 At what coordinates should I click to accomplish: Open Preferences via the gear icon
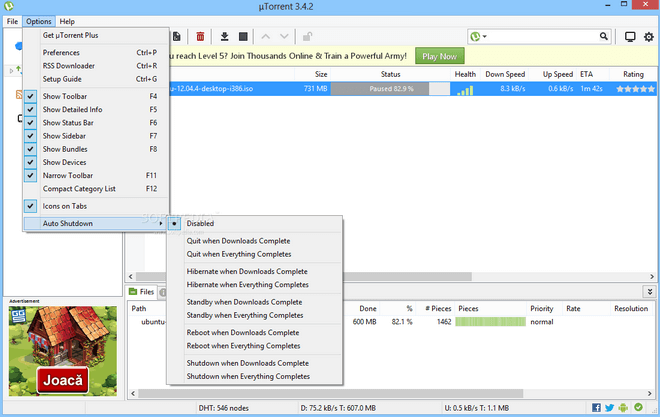click(x=648, y=37)
